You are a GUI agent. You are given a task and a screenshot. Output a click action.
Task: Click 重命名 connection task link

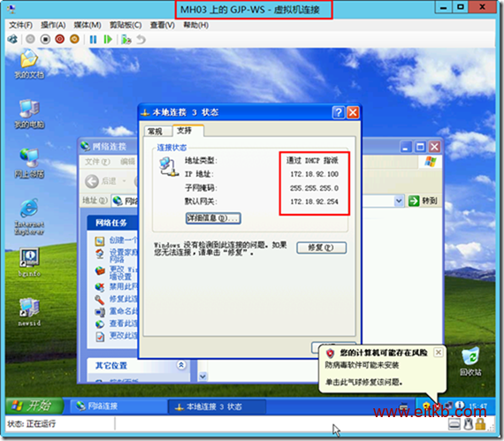tap(117, 311)
